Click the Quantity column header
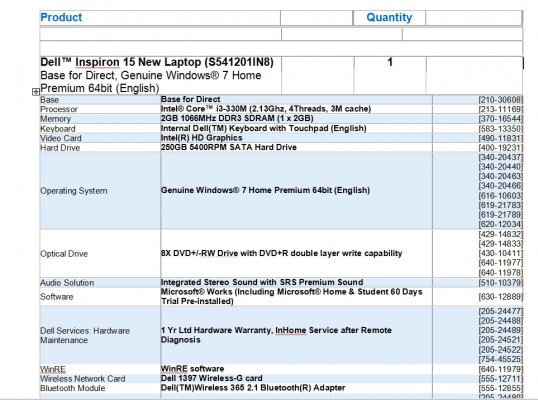 click(389, 17)
